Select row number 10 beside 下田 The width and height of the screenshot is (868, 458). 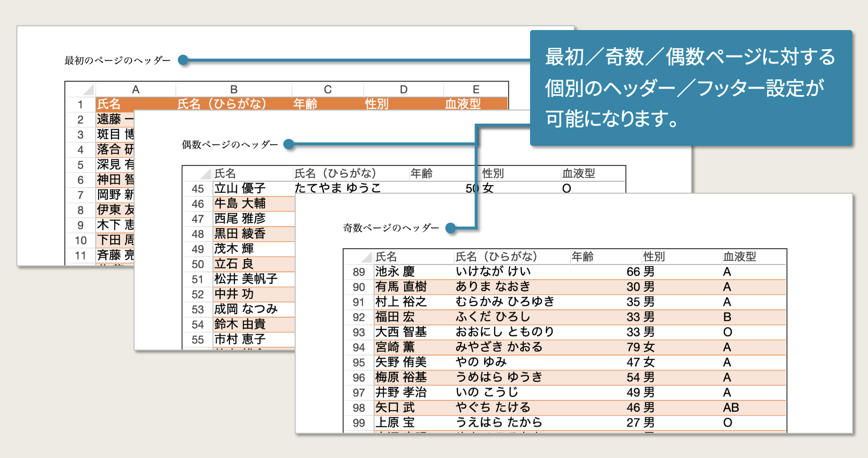tap(80, 240)
